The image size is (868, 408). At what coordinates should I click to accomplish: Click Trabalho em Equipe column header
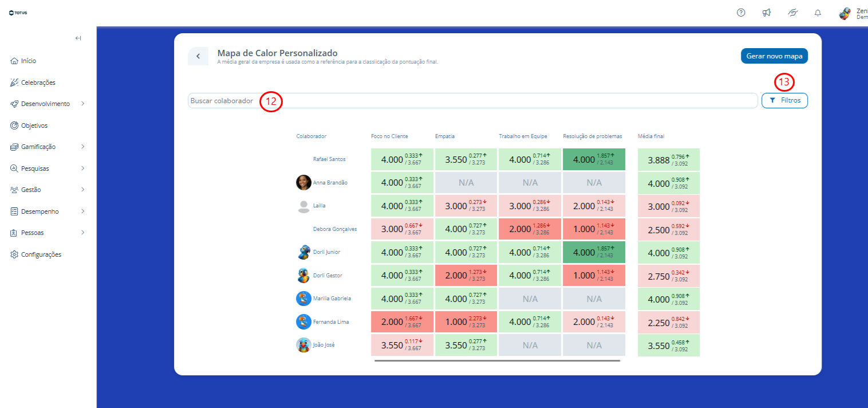point(523,136)
